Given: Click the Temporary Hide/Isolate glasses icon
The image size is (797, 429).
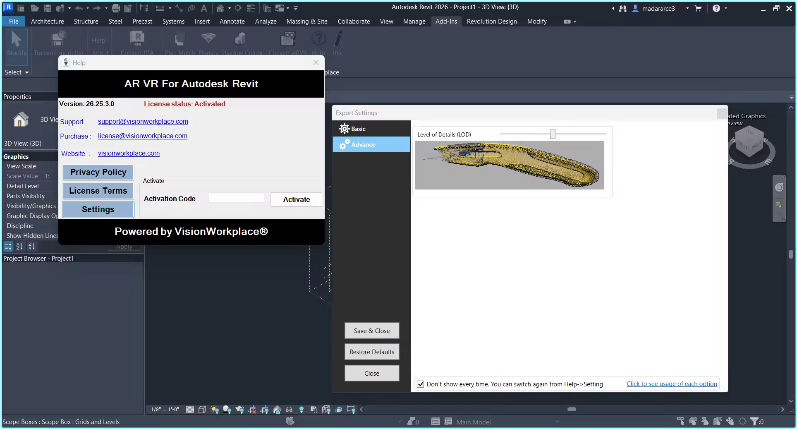Looking at the screenshot, I should 289,409.
